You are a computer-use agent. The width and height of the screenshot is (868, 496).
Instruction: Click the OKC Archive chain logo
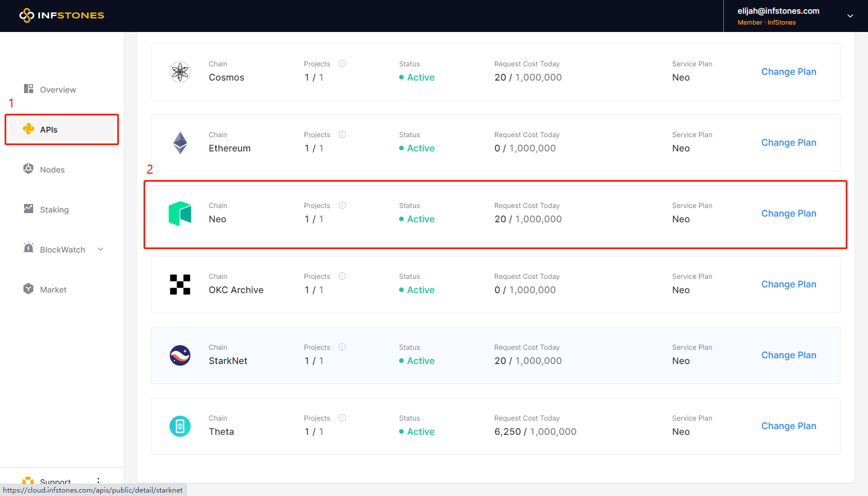tap(180, 285)
